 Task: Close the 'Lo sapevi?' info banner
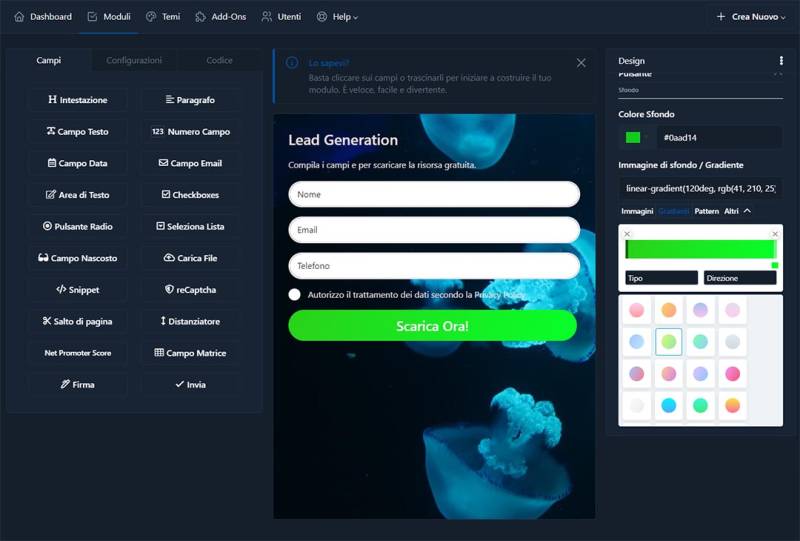(581, 63)
